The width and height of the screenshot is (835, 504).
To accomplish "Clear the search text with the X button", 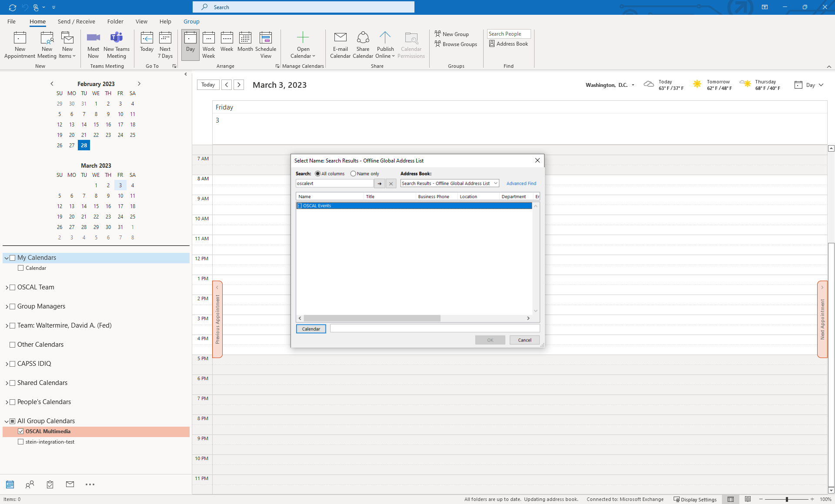I will click(391, 183).
